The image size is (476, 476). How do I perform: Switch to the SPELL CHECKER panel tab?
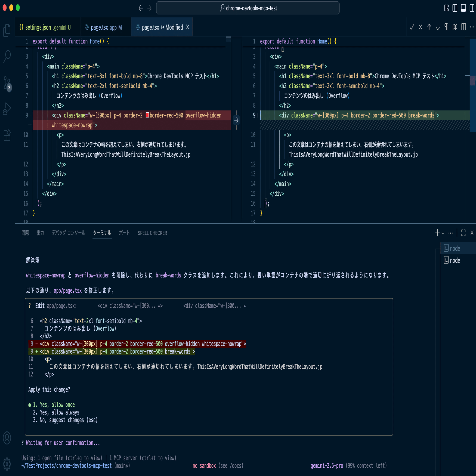[152, 233]
